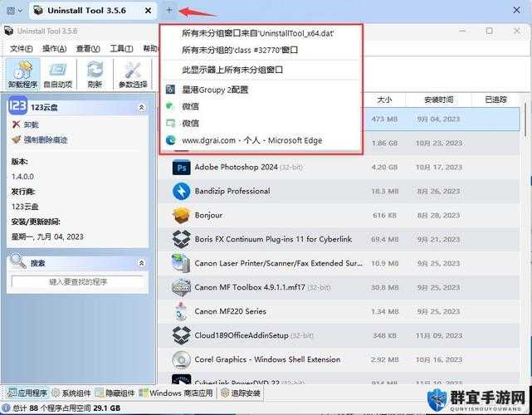Screen dimensions: 532x415
Task: Collapse the 123云盘 details panel
Action: click(x=141, y=108)
